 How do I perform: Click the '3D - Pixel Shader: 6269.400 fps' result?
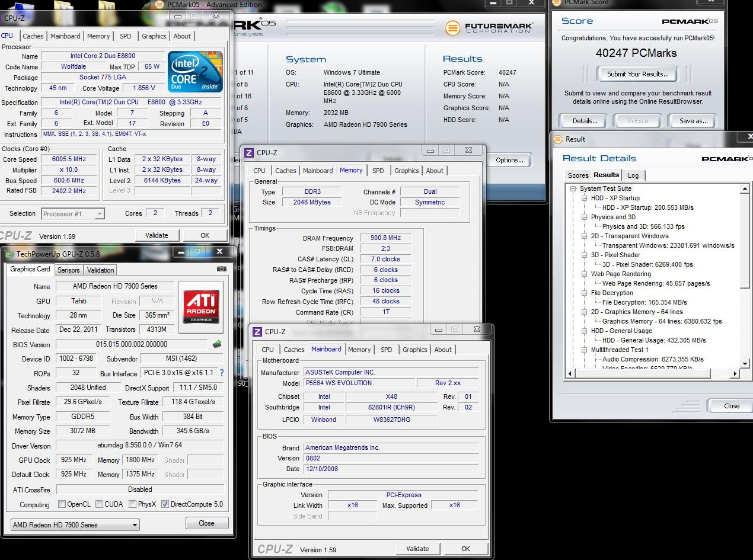pyautogui.click(x=647, y=265)
